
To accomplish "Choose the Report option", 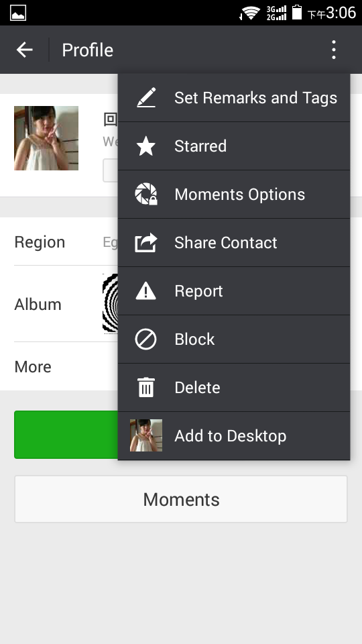I will [x=234, y=290].
